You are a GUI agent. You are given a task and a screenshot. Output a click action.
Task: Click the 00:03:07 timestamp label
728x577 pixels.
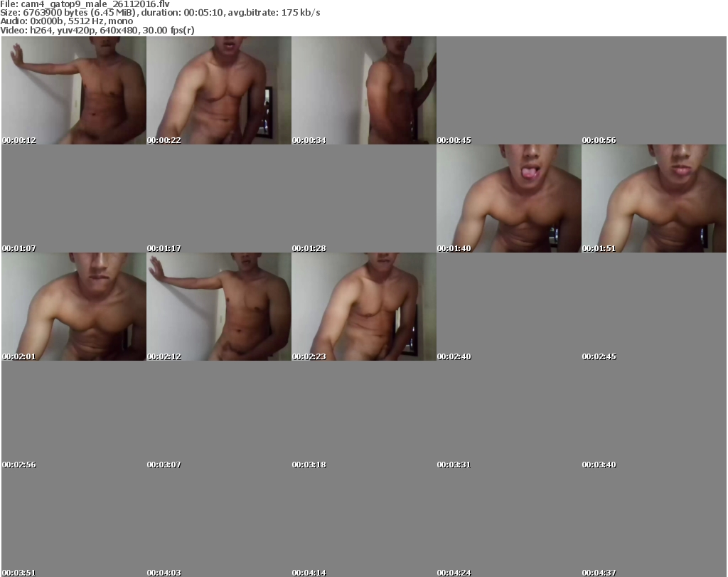click(164, 465)
